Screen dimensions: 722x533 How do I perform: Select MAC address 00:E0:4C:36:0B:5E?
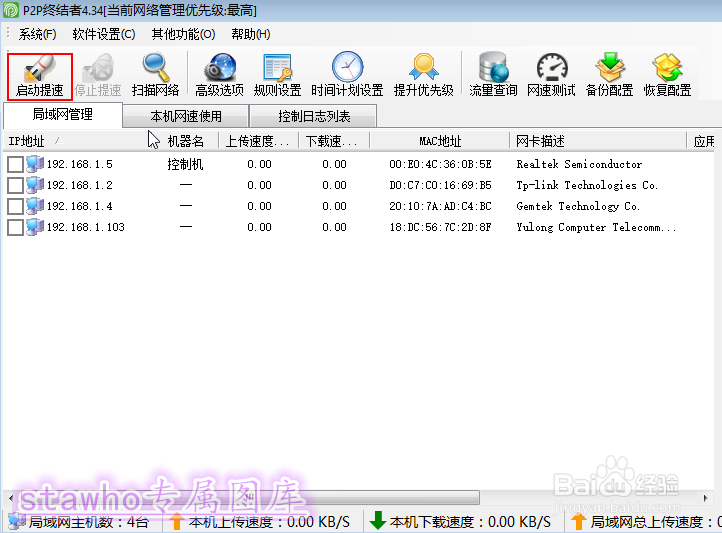pyautogui.click(x=440, y=164)
